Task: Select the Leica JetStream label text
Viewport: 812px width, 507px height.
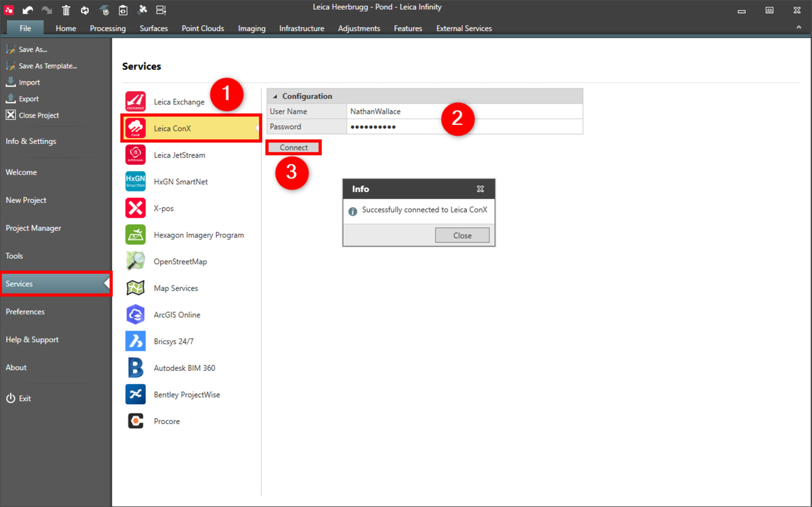Action: (x=179, y=155)
